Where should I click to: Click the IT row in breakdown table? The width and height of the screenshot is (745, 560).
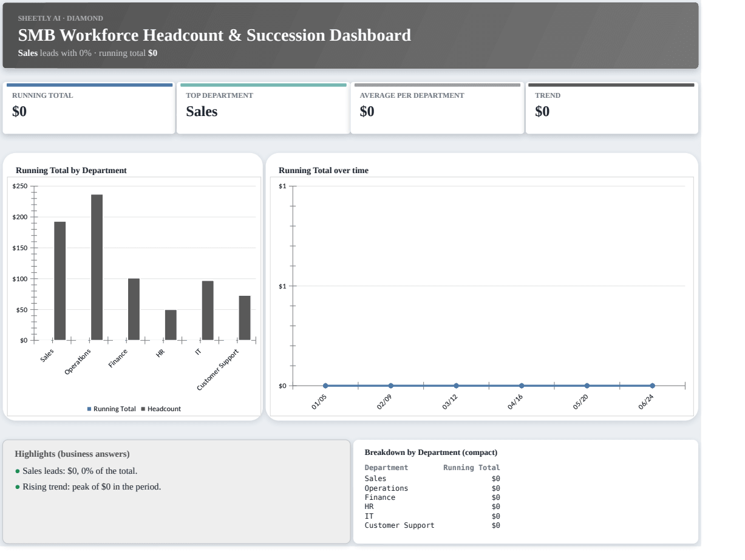432,516
